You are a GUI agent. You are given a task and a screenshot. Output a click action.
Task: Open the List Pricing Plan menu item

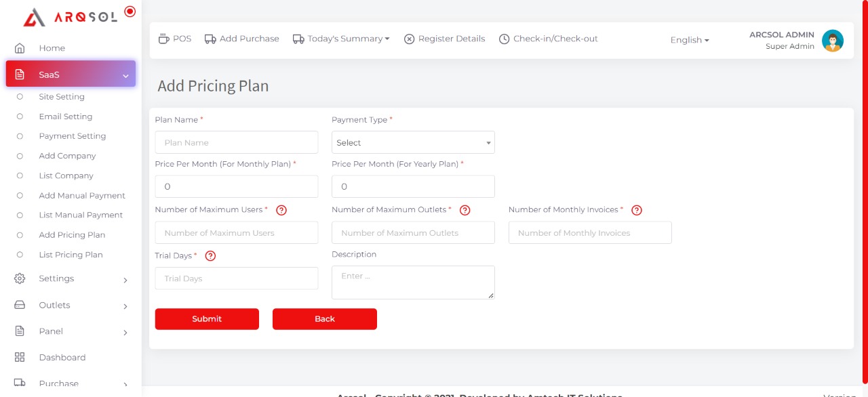tap(71, 255)
